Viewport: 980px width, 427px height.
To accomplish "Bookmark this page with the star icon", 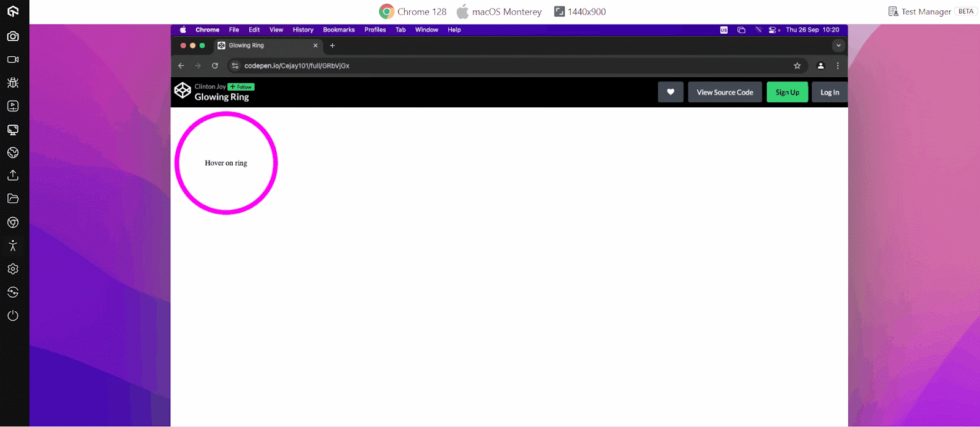I will click(797, 66).
